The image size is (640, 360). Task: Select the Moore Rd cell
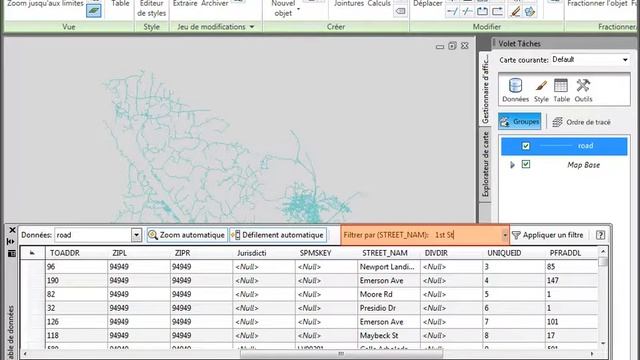389,294
